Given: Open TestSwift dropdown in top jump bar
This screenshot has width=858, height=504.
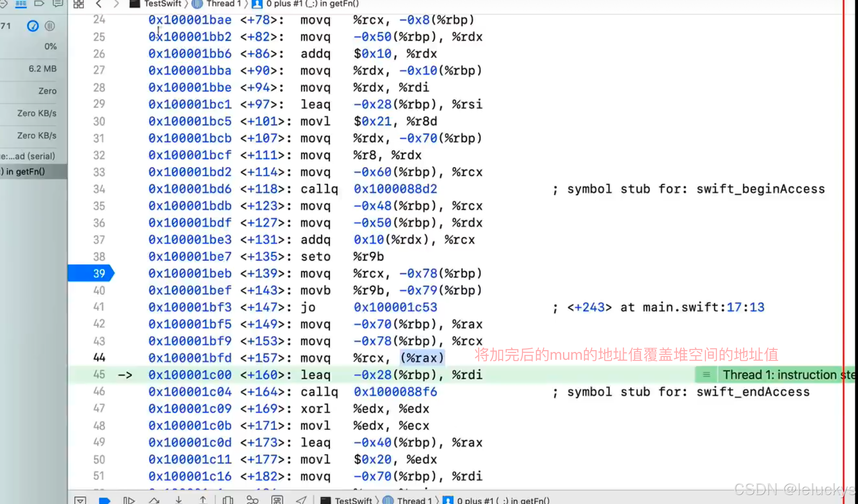Looking at the screenshot, I should point(157,4).
